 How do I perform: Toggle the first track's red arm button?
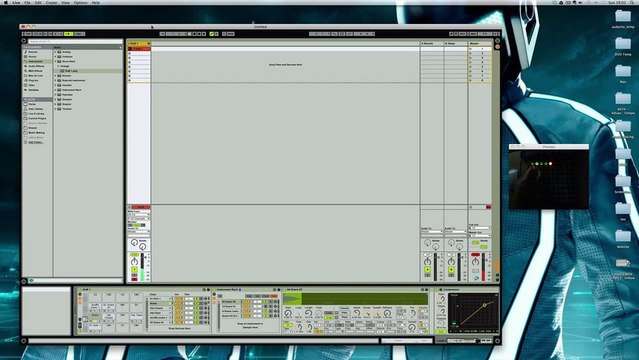pos(134,279)
